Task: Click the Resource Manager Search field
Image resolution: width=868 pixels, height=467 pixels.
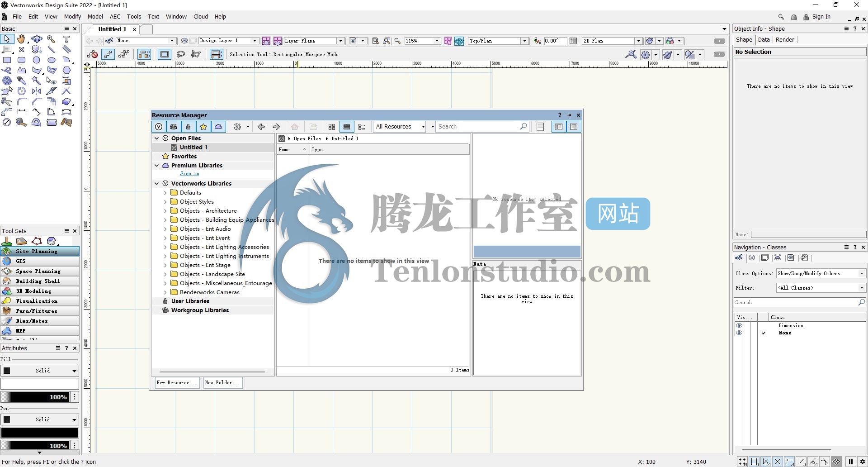Action: (483, 127)
